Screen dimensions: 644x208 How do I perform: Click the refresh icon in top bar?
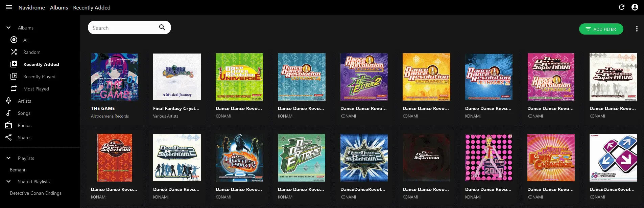tap(621, 7)
